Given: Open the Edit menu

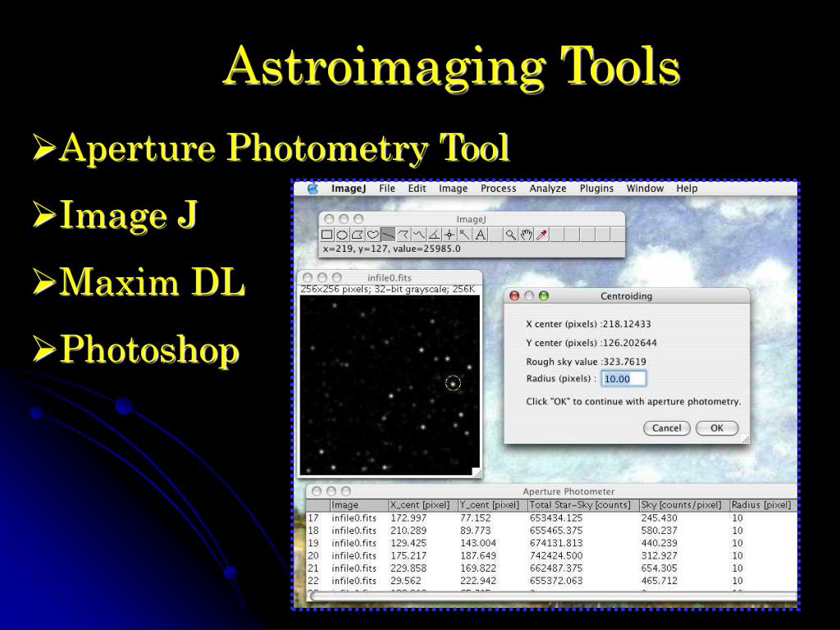Looking at the screenshot, I should pyautogui.click(x=417, y=189).
